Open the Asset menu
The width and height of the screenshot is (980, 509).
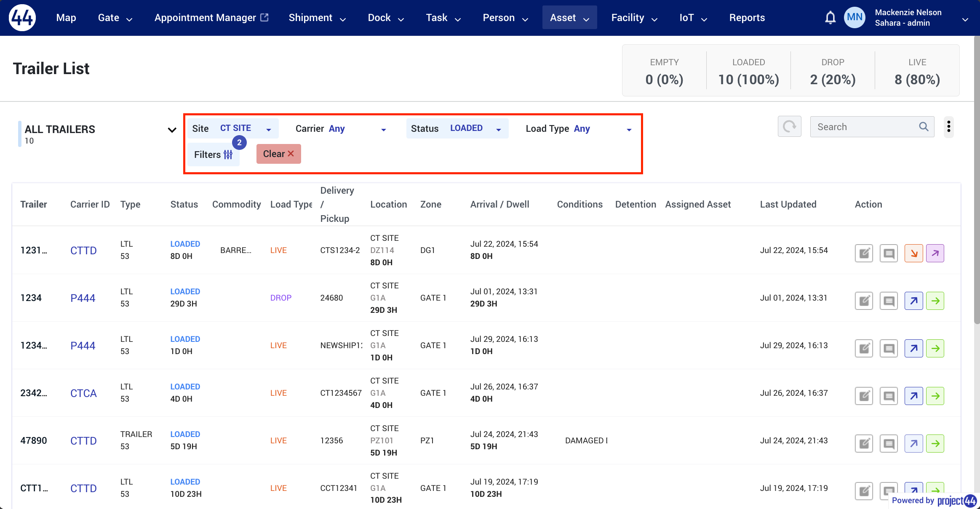[x=569, y=18]
